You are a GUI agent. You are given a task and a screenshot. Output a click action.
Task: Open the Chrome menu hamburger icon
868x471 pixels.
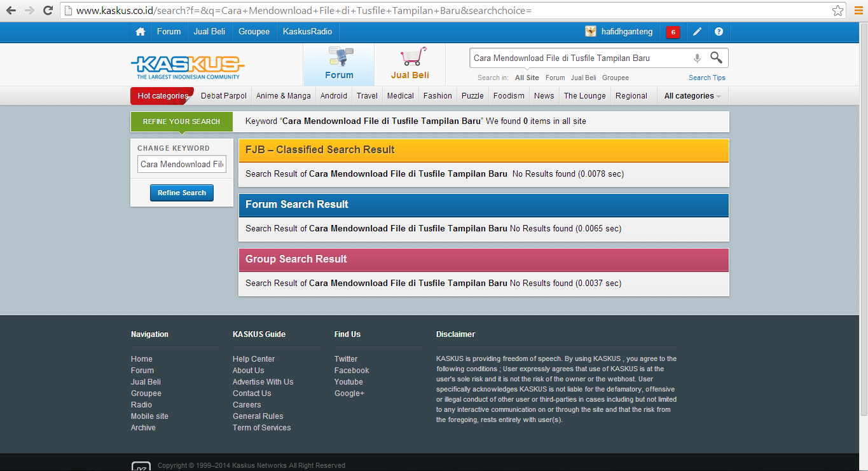tap(858, 10)
